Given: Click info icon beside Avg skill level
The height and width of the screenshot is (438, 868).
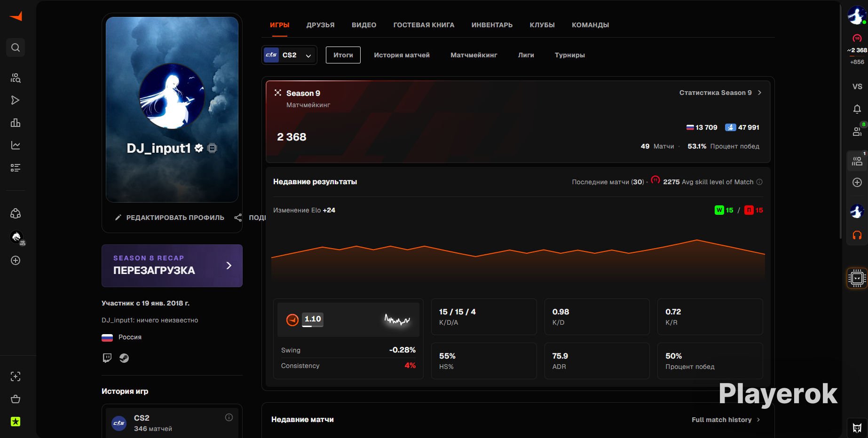Looking at the screenshot, I should (x=759, y=182).
